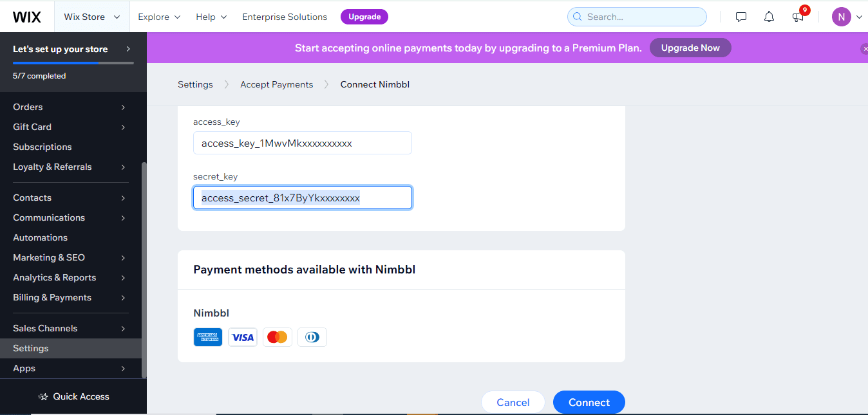Screen dimensions: 868x415
Task: Expand the account menu chevron
Action: point(859,17)
